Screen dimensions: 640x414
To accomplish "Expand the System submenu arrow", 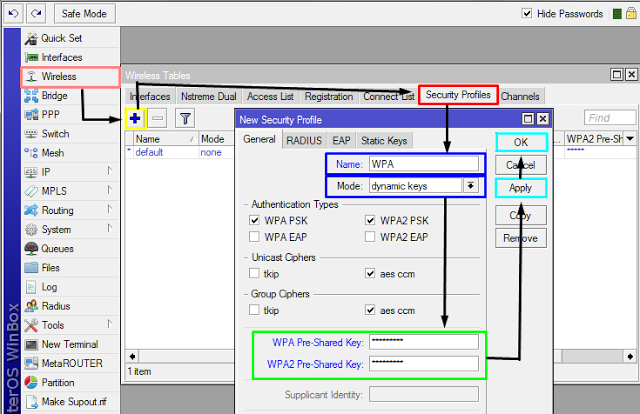I will 109,228.
